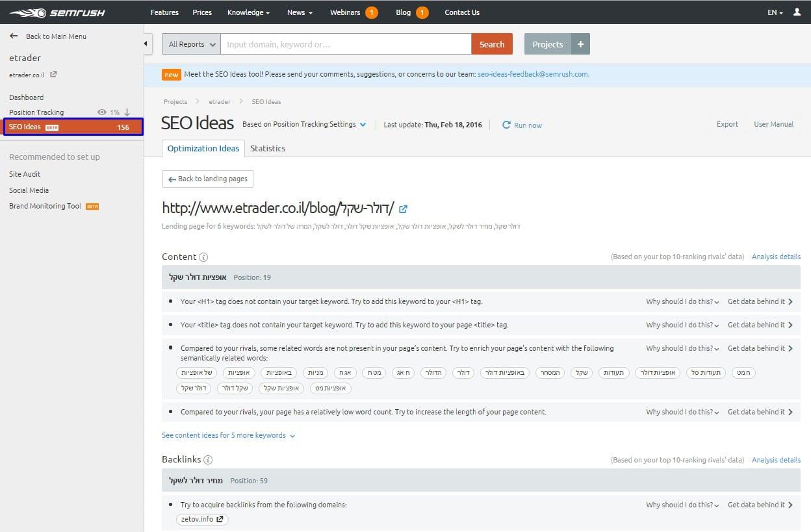Viewport: 811px width, 532px height.
Task: Click the plus button beside Projects
Action: point(580,44)
